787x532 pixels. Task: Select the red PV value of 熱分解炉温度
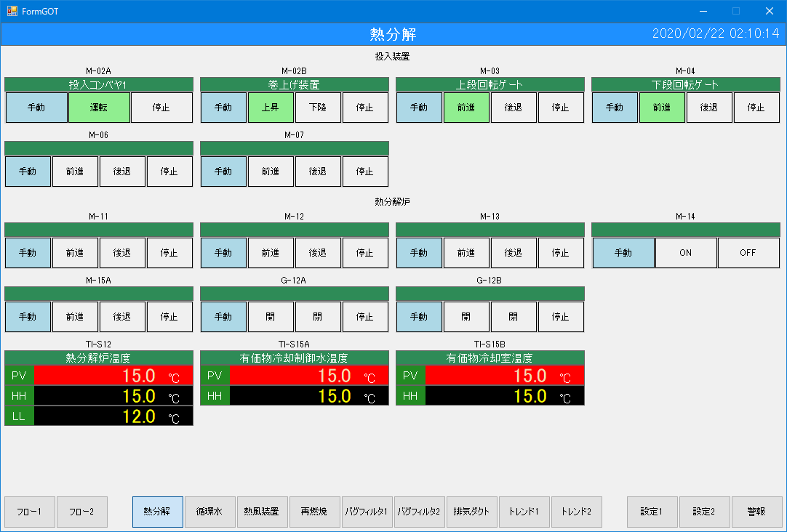click(x=113, y=376)
